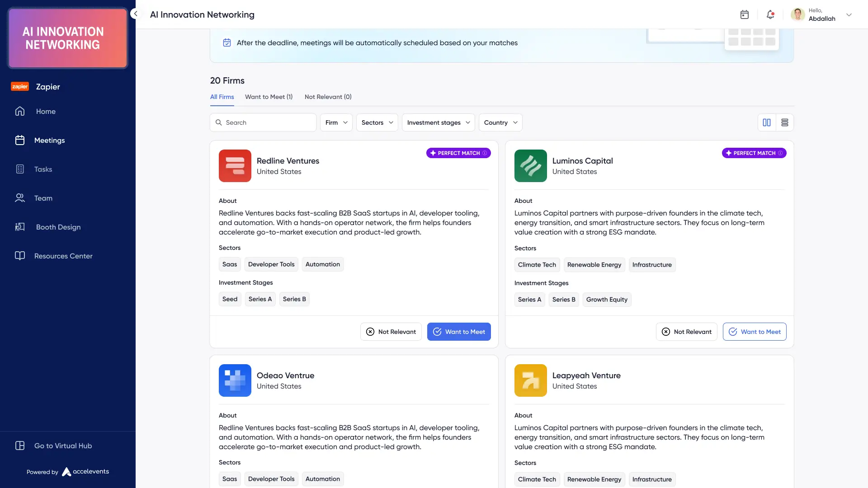Expand the Firm filter dropdown

coord(336,122)
